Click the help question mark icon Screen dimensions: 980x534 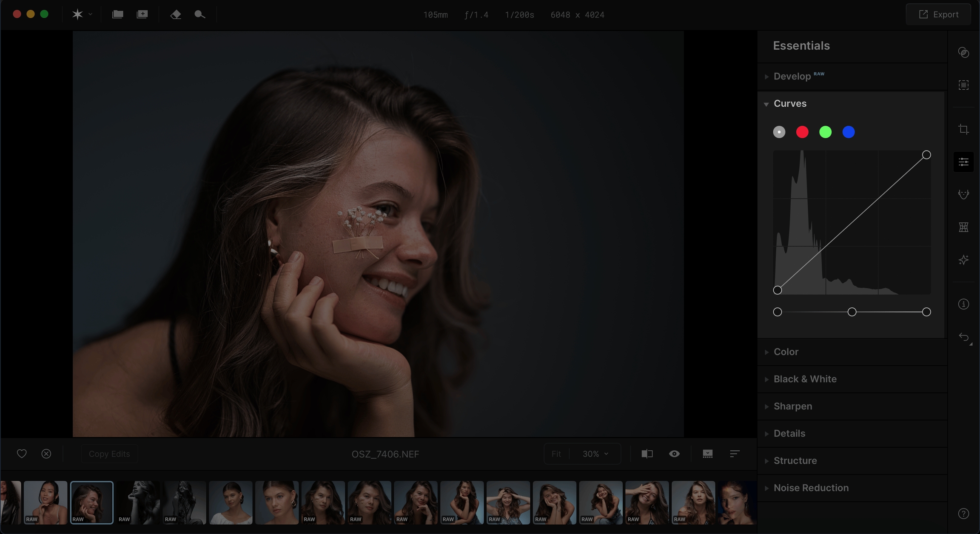(963, 514)
